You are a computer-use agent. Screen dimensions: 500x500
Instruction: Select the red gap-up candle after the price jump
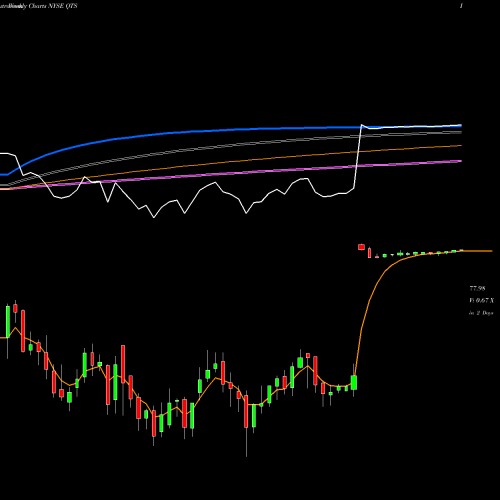click(361, 247)
